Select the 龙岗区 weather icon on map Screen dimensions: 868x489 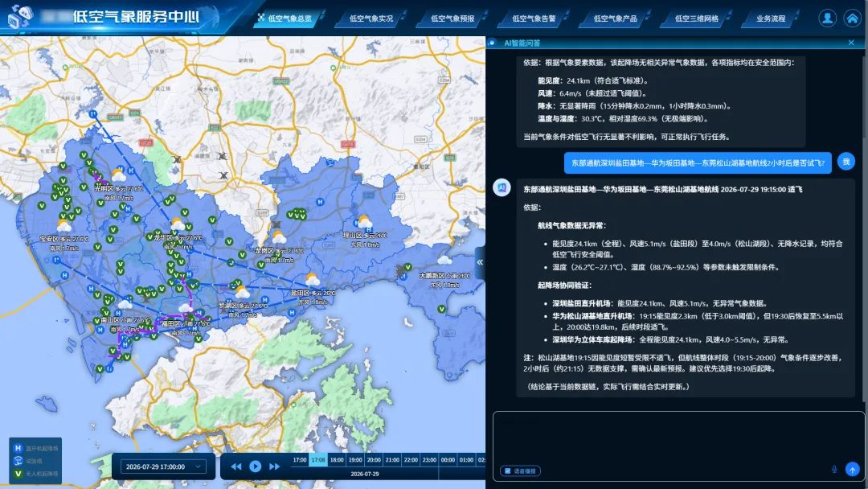click(279, 238)
